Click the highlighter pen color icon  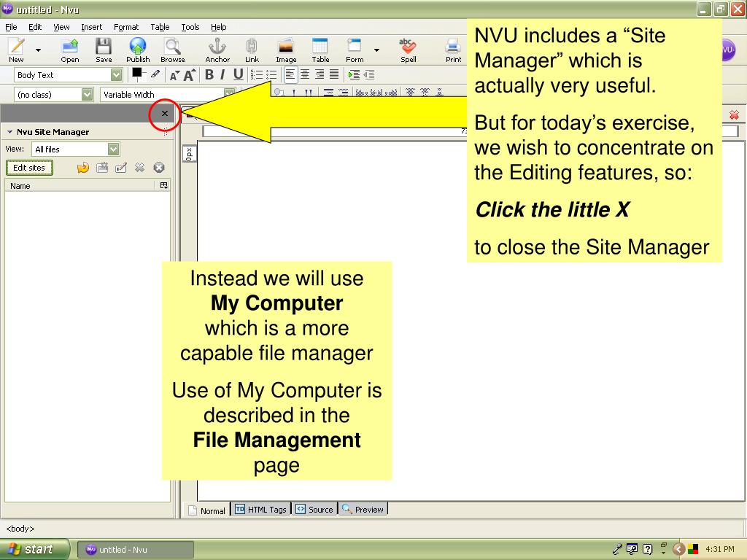[155, 74]
